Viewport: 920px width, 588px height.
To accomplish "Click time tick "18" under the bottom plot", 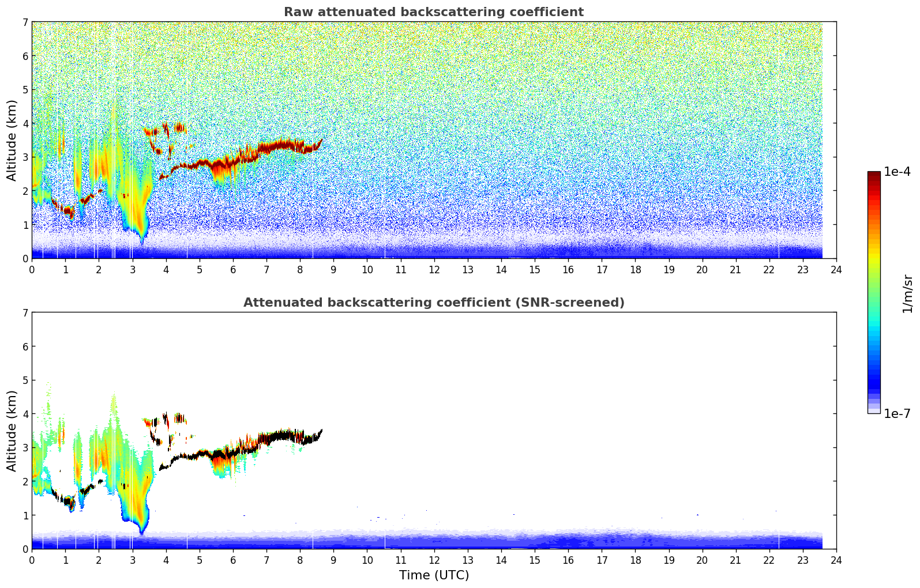I will (635, 560).
